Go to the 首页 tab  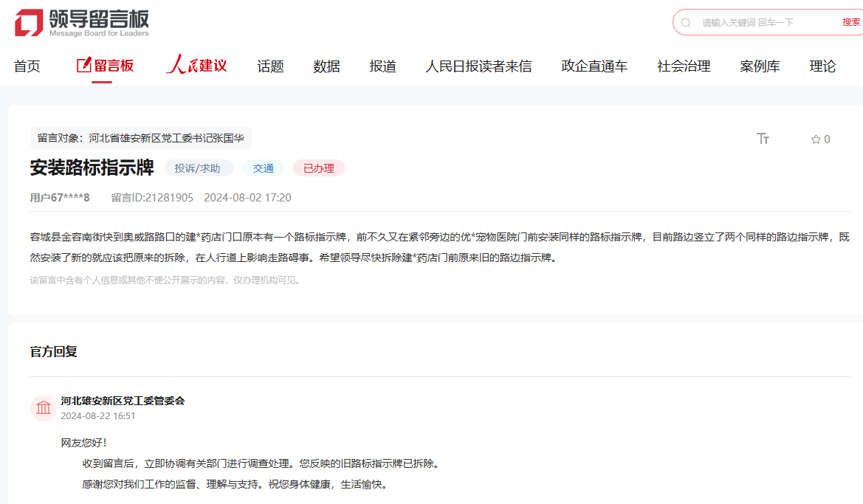pyautogui.click(x=27, y=66)
